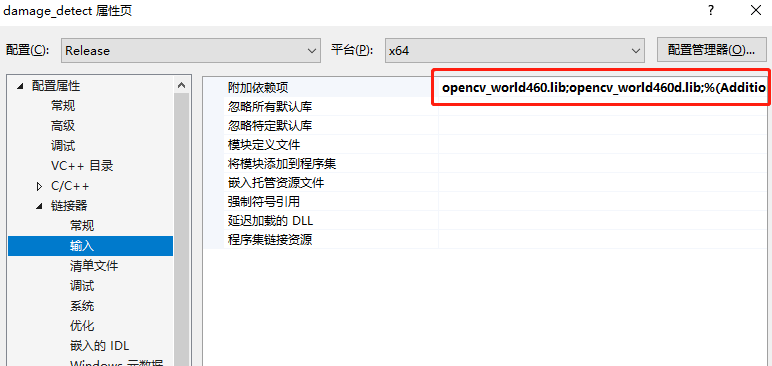Open the 配置 (Release) dropdown
Screen dimensions: 772x366
tap(191, 50)
